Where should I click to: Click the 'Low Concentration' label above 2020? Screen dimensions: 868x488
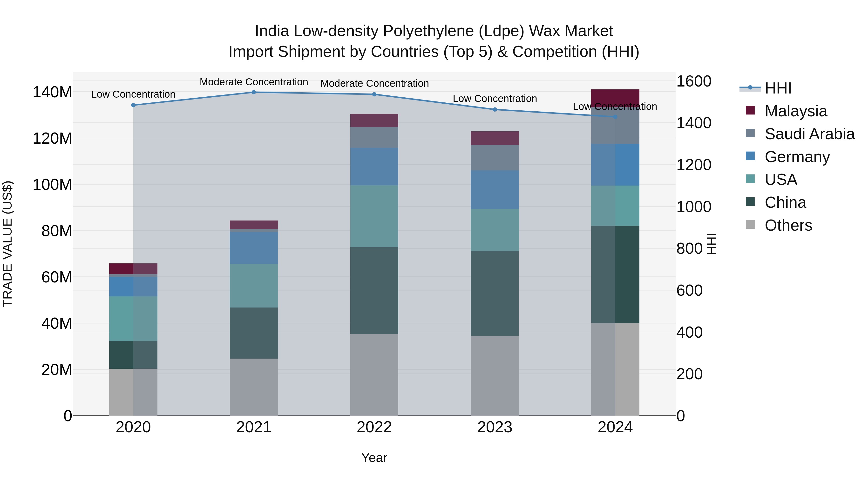[x=133, y=94]
